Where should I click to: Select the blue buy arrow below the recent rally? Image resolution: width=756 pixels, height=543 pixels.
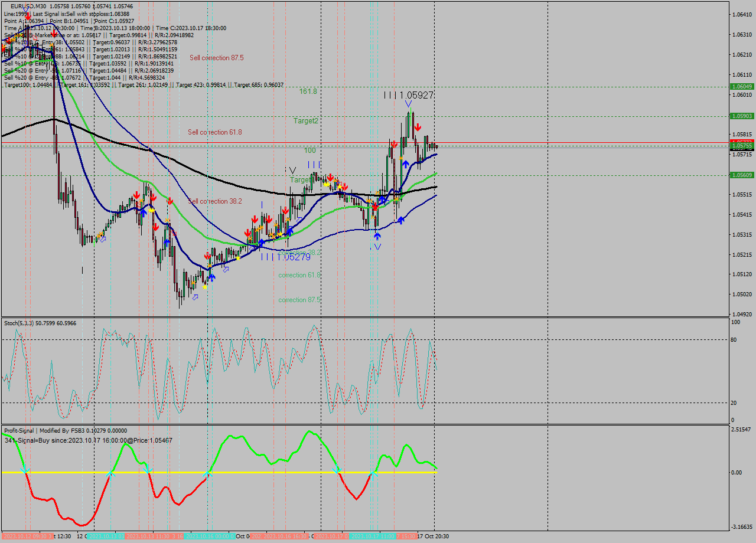click(x=405, y=163)
